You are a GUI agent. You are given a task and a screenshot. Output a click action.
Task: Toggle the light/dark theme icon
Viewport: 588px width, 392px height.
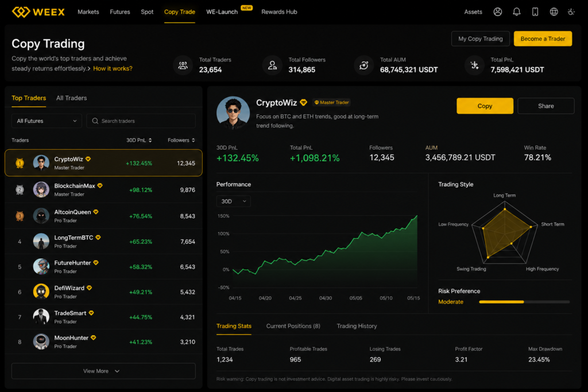(571, 12)
